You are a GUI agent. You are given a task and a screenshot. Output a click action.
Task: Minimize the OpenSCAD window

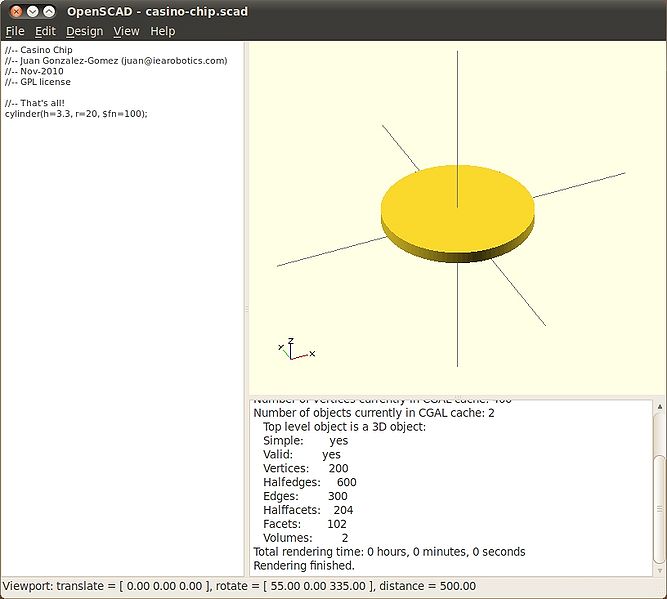coord(31,11)
